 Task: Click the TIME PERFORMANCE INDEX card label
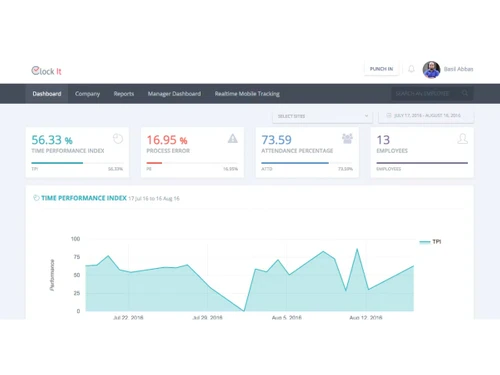click(68, 151)
